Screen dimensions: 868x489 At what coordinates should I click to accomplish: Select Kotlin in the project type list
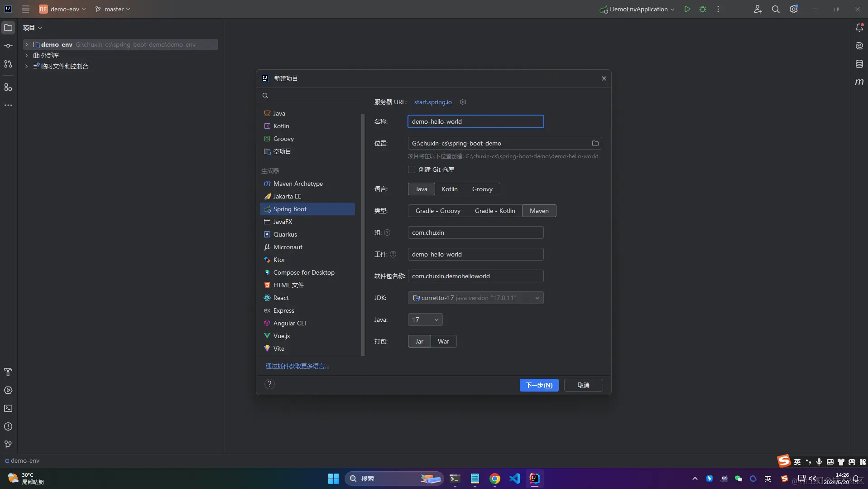[x=307, y=126]
